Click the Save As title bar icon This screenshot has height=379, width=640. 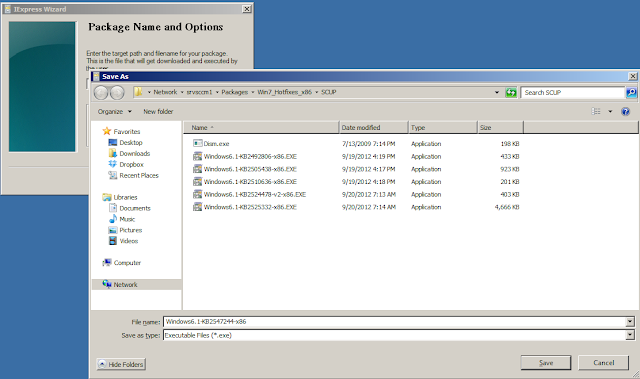coord(96,76)
